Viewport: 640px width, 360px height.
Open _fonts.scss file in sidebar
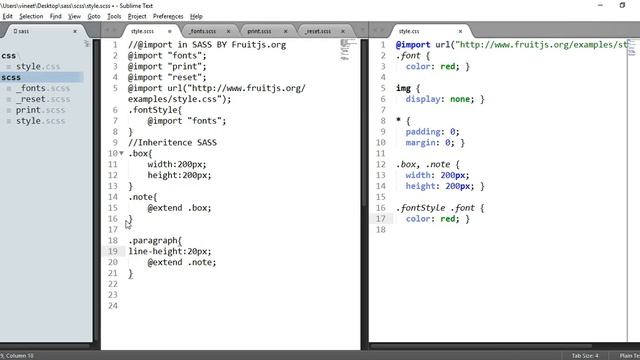click(43, 88)
